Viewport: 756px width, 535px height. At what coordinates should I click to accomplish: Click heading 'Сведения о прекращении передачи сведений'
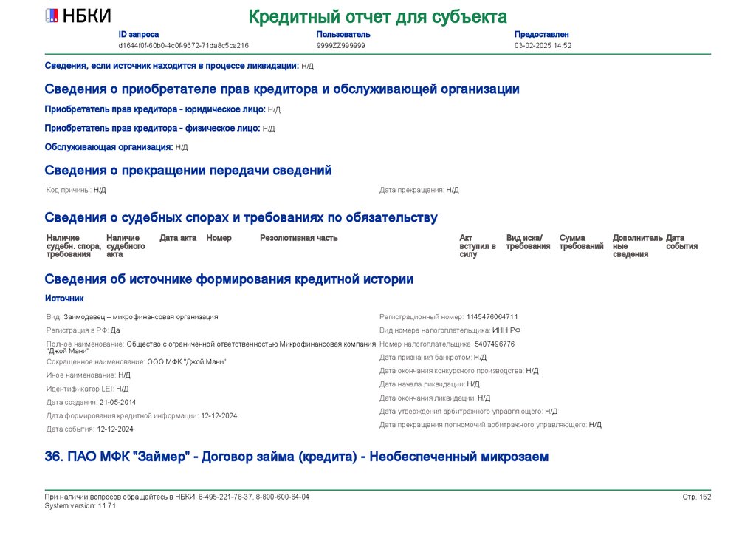coord(188,170)
